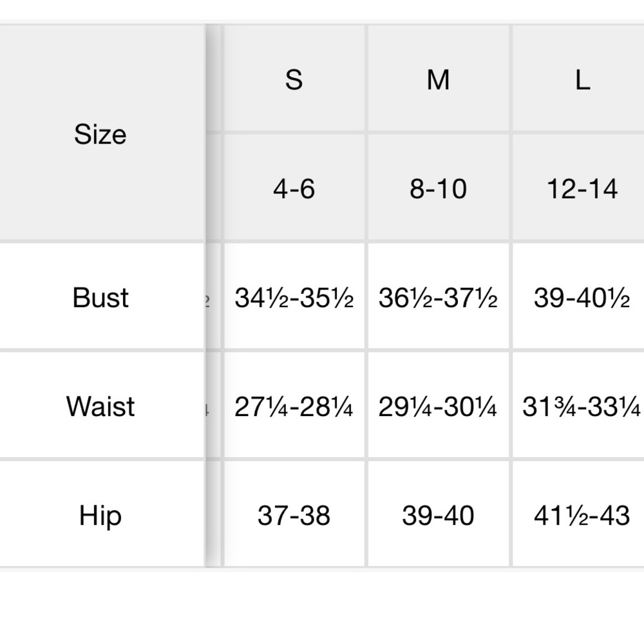This screenshot has height=644, width=644.
Task: Click the sticky column shadow divider
Action: 213,296
